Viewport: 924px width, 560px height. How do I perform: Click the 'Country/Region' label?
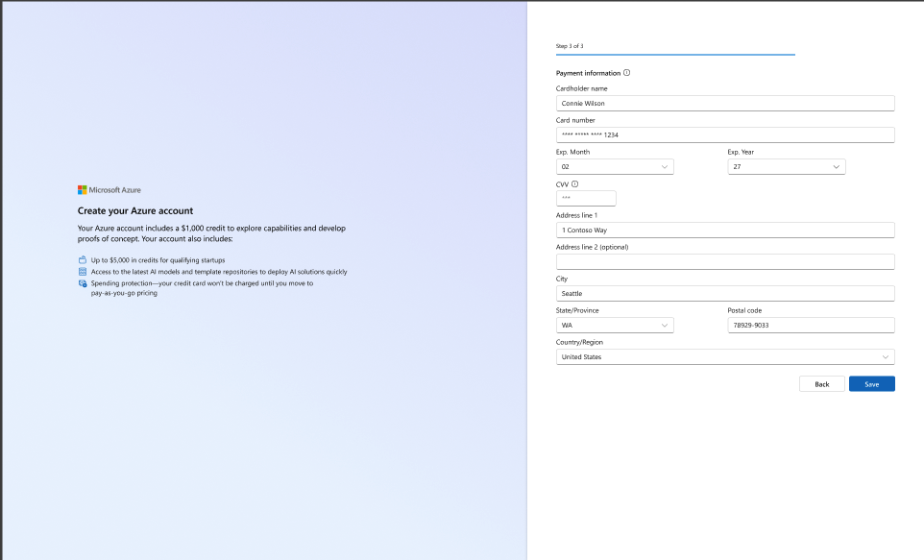pos(579,343)
